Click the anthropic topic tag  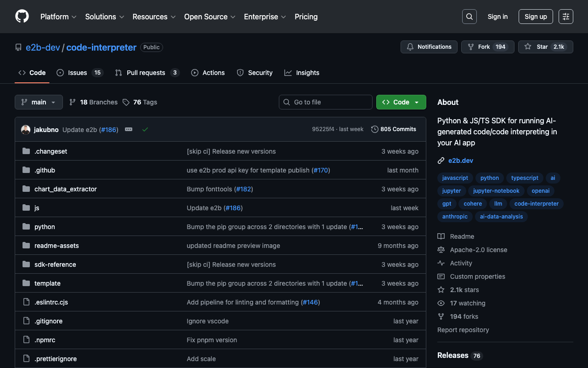tap(455, 217)
